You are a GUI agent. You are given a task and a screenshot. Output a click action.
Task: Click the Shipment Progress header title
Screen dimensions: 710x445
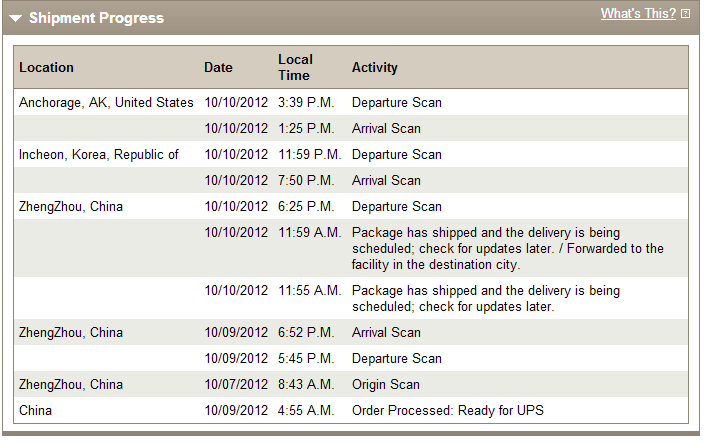click(x=96, y=18)
